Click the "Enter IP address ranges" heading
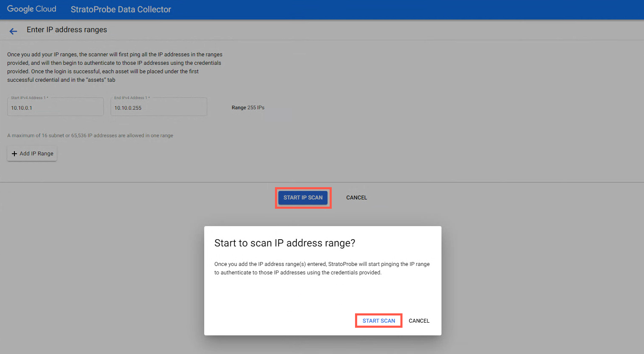 point(67,30)
